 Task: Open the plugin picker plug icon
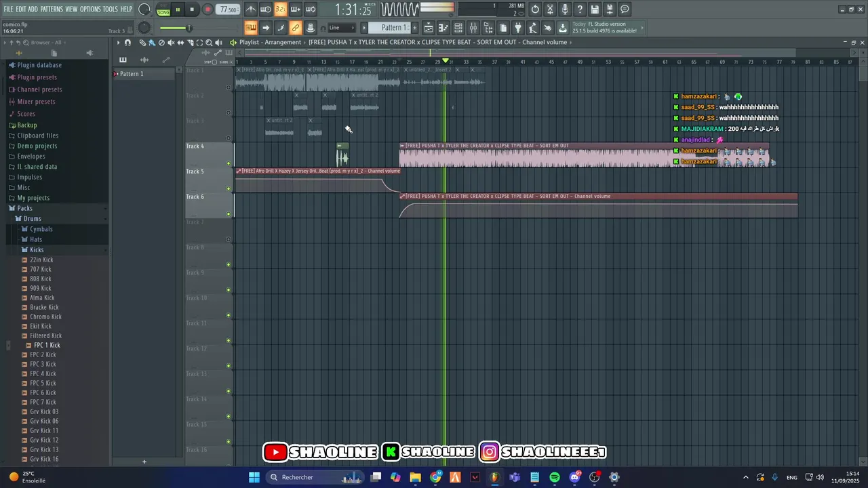pyautogui.click(x=518, y=28)
